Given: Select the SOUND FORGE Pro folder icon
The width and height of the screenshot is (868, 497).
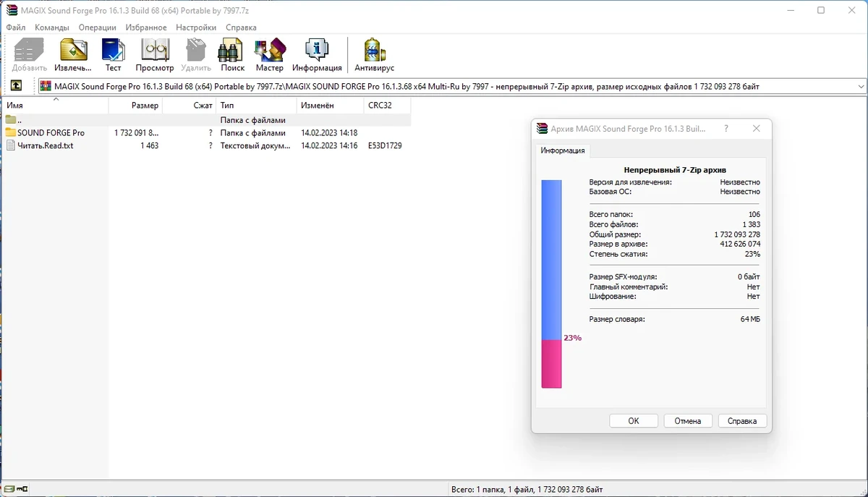Looking at the screenshot, I should (x=10, y=132).
